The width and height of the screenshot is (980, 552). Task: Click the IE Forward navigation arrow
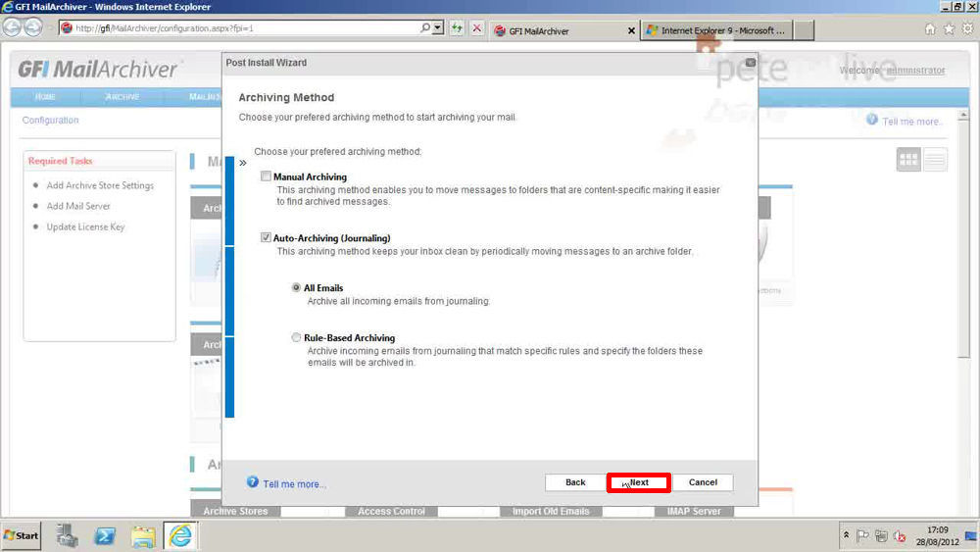(x=33, y=27)
